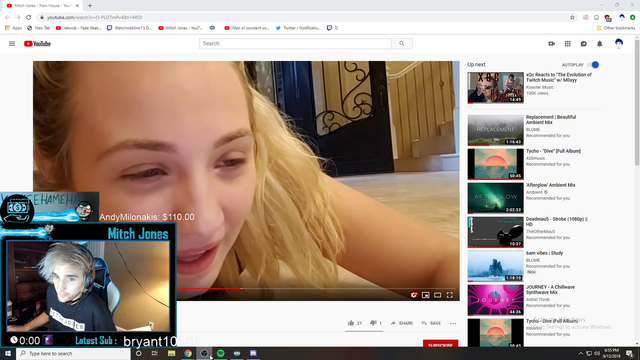Screen dimensions: 640x360
Task: Open Task View on the taskbar
Action: point(155,353)
